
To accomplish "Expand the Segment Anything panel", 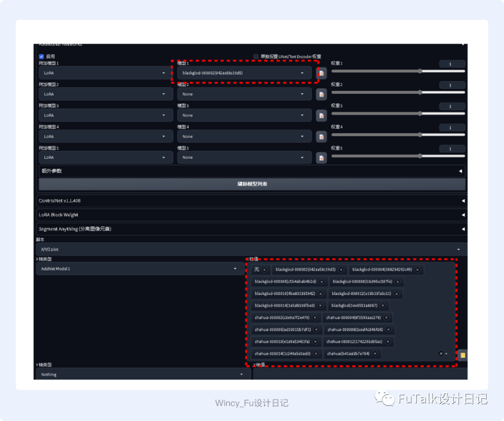I will click(252, 229).
